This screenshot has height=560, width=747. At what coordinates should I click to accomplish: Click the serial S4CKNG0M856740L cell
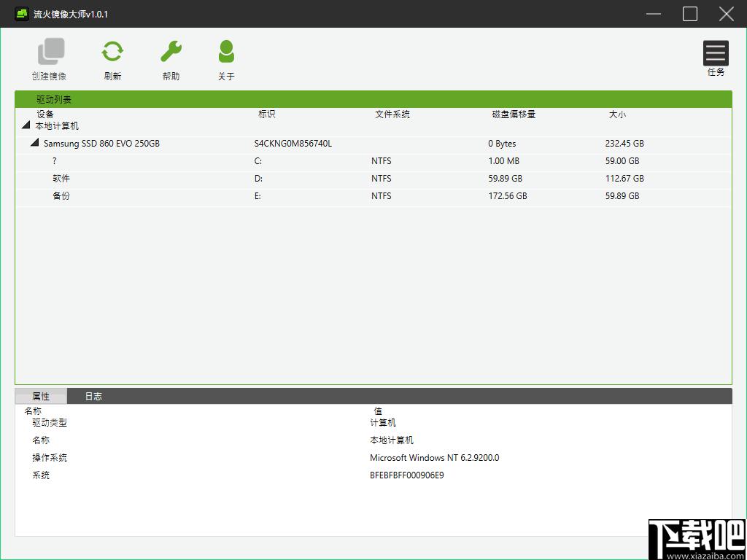[x=293, y=144]
